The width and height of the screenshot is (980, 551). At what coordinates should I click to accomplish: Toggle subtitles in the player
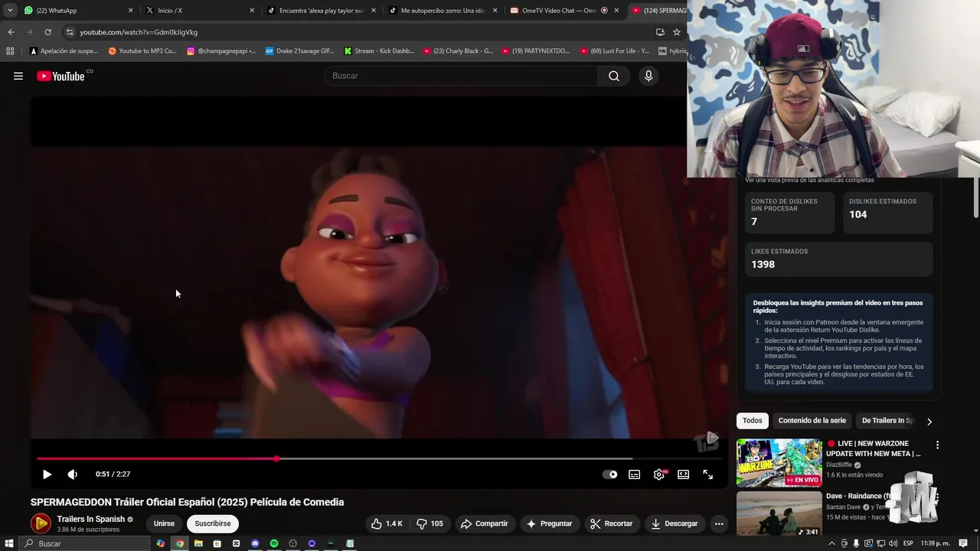point(635,474)
